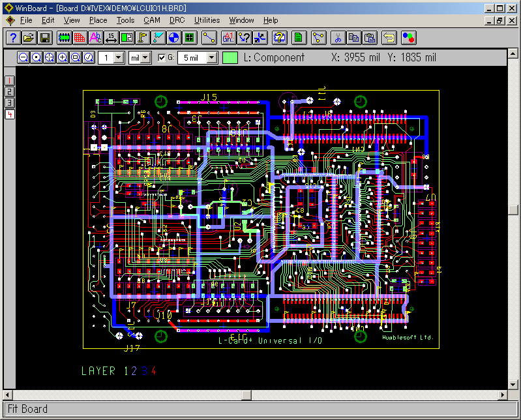Open the mil units dropdown

coord(145,57)
